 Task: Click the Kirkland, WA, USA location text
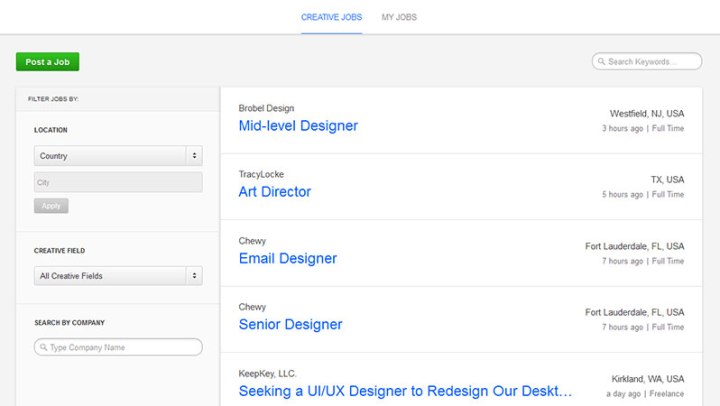pyautogui.click(x=647, y=379)
